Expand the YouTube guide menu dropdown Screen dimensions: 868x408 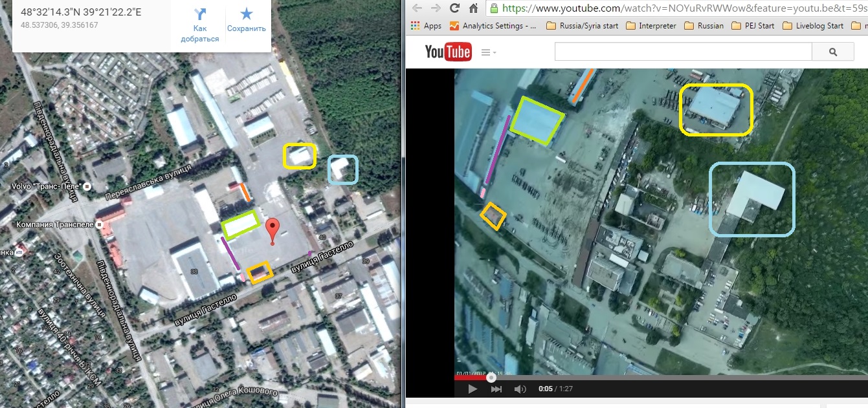489,52
